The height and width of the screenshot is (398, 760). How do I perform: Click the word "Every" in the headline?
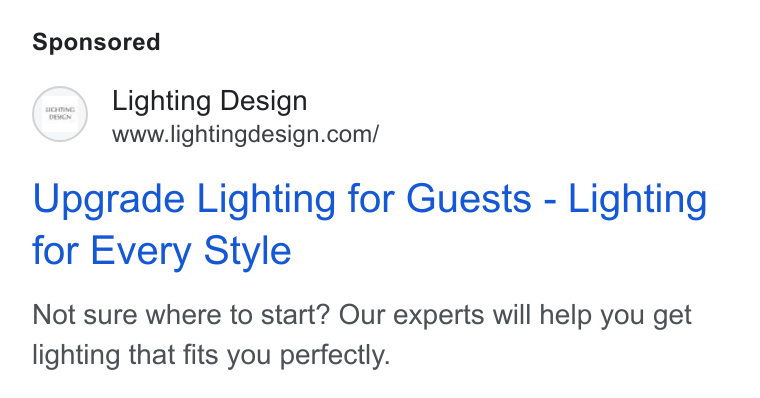coord(141,252)
